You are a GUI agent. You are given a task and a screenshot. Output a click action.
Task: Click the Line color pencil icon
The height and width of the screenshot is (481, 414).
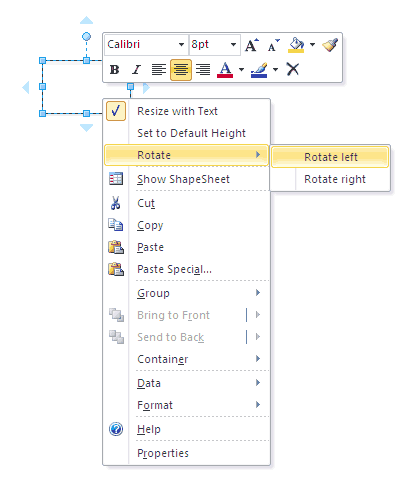259,70
